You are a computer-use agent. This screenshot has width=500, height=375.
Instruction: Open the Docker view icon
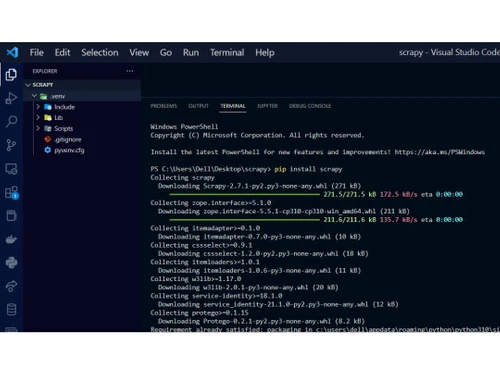coord(11,239)
